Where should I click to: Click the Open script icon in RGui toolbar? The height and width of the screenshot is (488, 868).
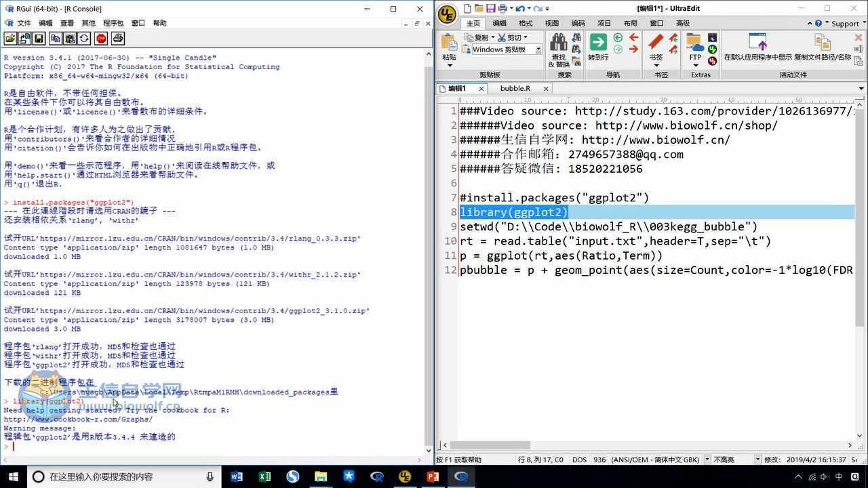pos(10,39)
